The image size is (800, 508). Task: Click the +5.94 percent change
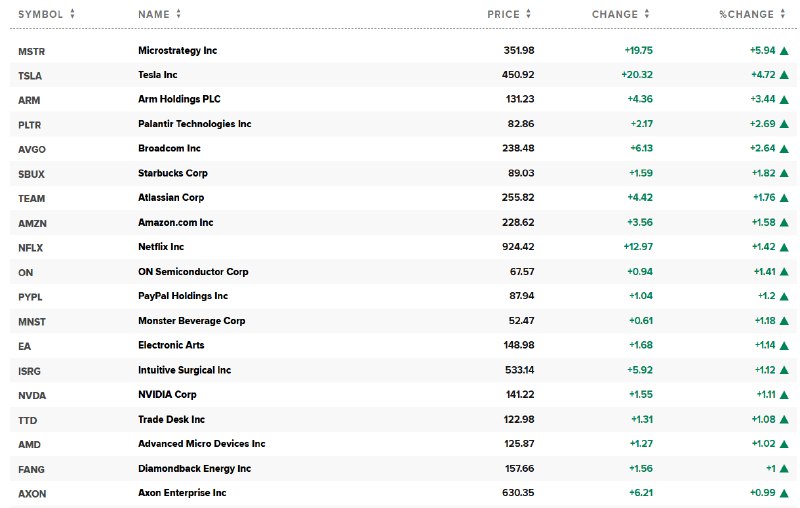762,50
